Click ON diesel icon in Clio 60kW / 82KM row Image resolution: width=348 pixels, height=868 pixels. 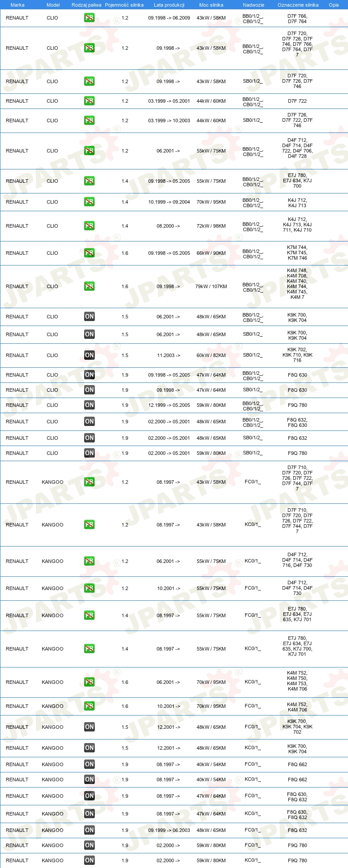(x=89, y=356)
